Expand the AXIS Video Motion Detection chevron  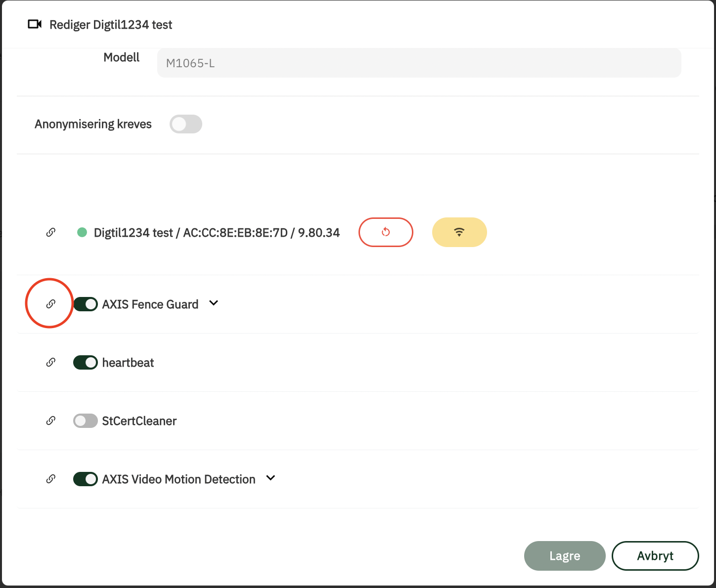click(270, 478)
